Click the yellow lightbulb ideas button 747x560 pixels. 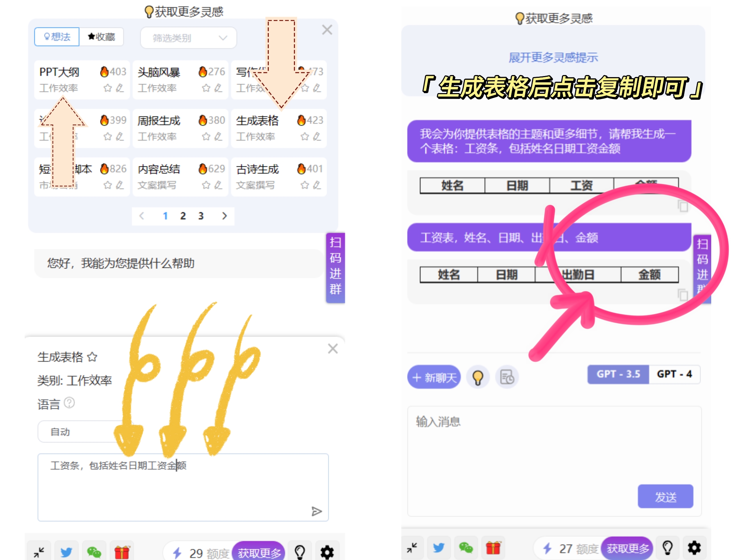click(x=478, y=377)
